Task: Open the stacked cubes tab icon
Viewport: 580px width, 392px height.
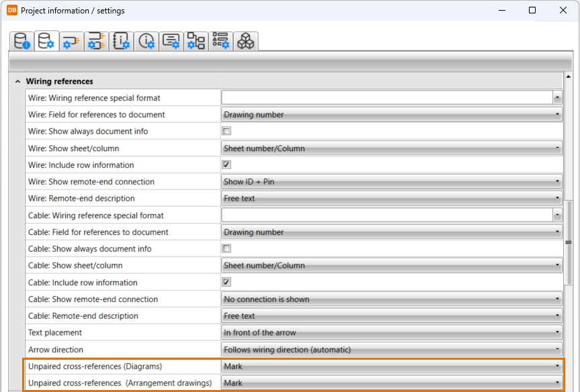Action: [245, 42]
